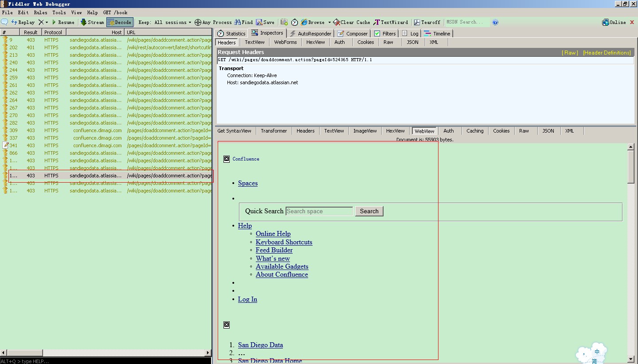The height and width of the screenshot is (364, 638).
Task: Select request inspector TextView tab
Action: (254, 42)
